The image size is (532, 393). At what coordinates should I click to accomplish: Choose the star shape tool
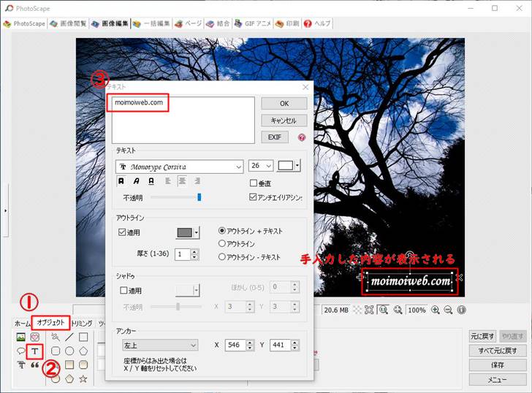pos(83,378)
